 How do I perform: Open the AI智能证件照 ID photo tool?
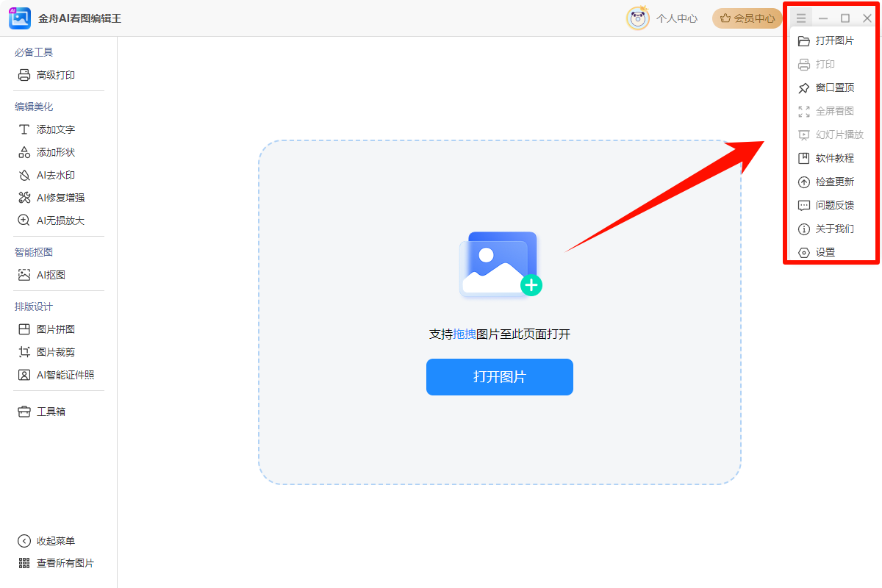(56, 375)
